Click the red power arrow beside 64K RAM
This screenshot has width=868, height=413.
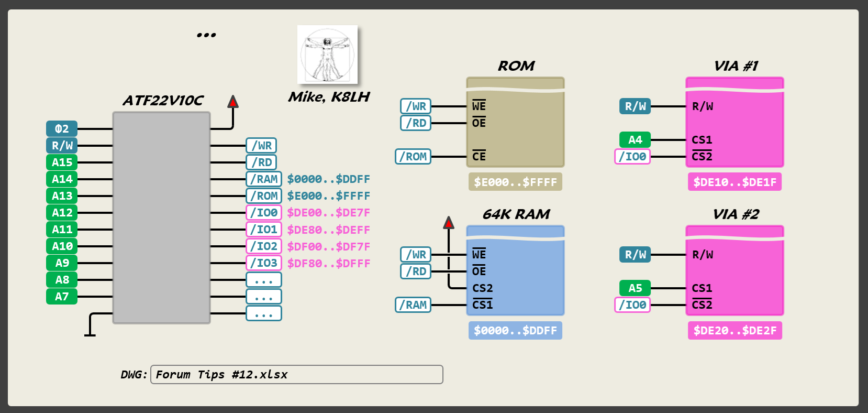[x=449, y=223]
